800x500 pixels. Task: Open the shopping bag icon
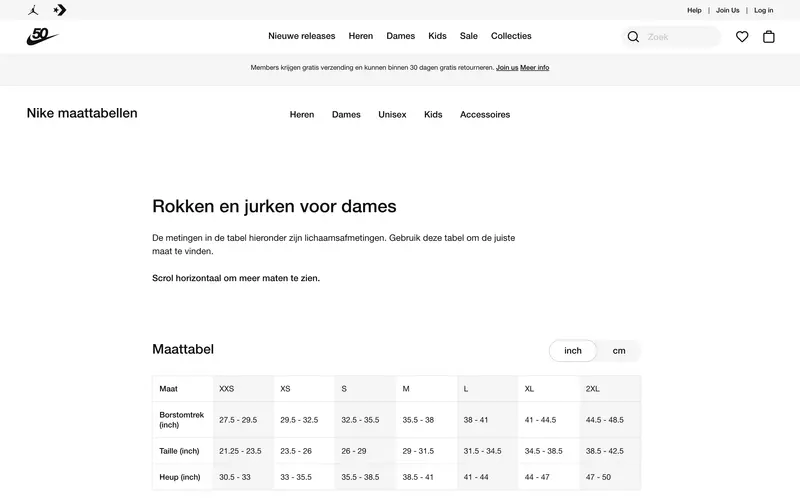click(768, 37)
